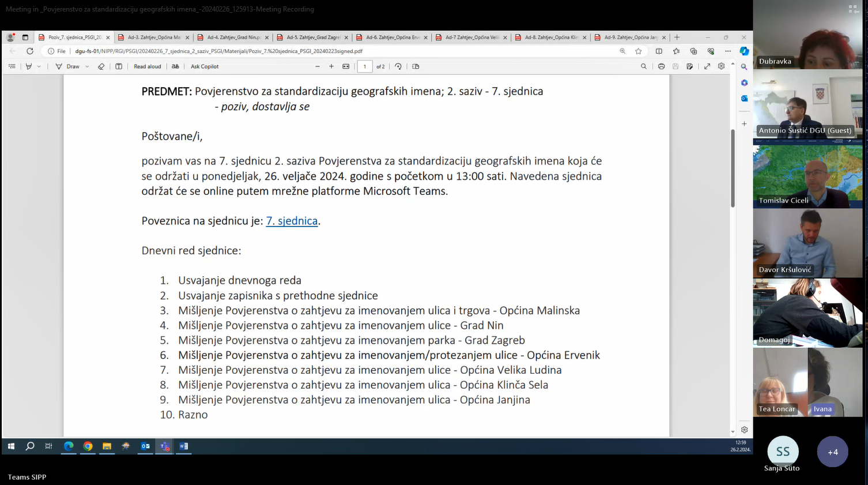Open a new browser tab
This screenshot has height=485, width=868.
(677, 37)
